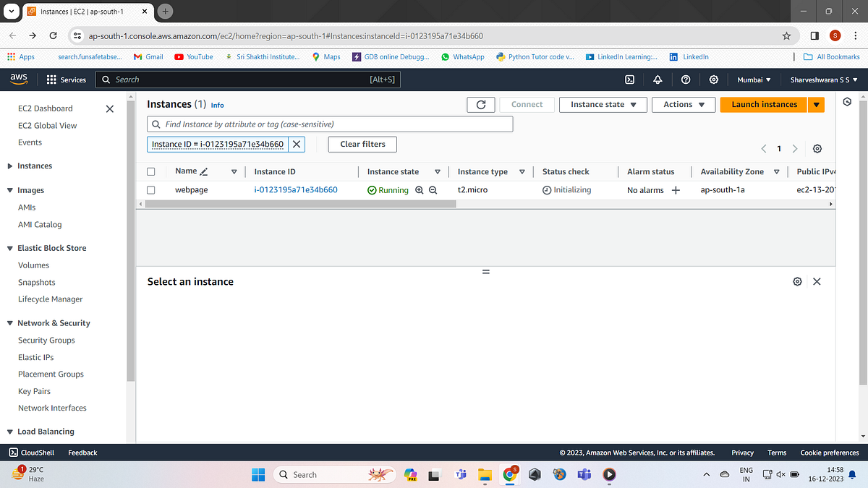
Task: Open the Instance state dropdown
Action: click(603, 104)
